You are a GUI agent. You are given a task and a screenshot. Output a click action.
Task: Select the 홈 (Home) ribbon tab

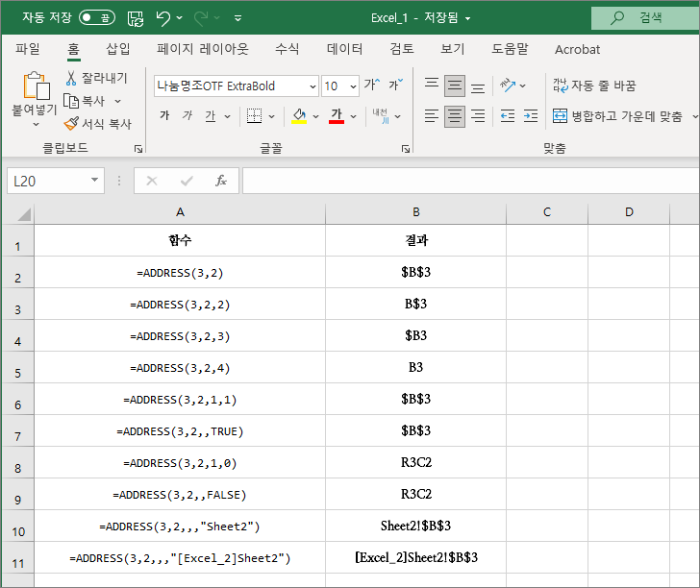[74, 49]
